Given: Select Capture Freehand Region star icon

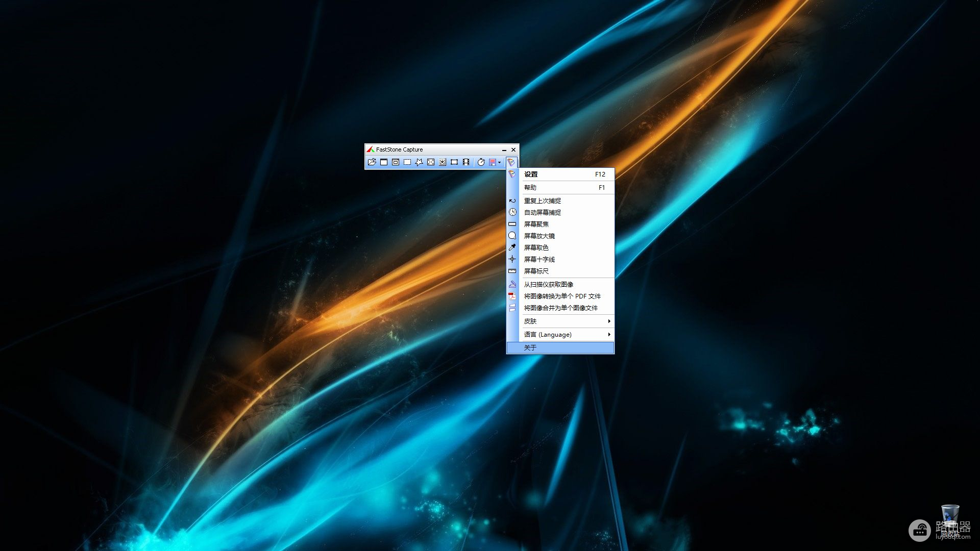Looking at the screenshot, I should (x=419, y=162).
